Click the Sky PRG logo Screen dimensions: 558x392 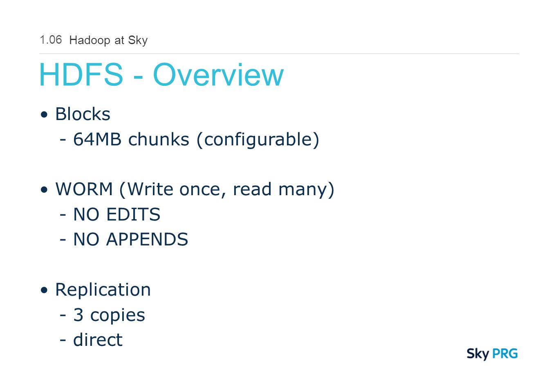pos(492,354)
